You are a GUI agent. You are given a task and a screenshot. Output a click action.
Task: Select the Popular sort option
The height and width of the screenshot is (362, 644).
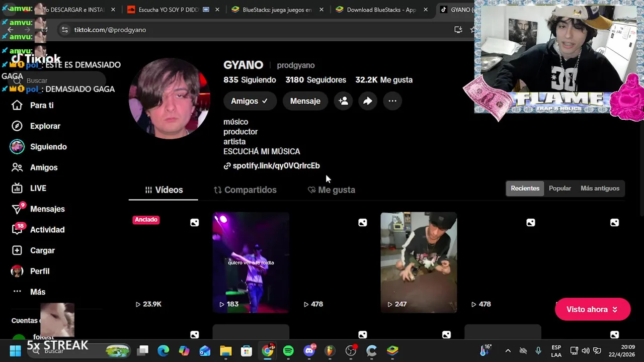pyautogui.click(x=560, y=189)
